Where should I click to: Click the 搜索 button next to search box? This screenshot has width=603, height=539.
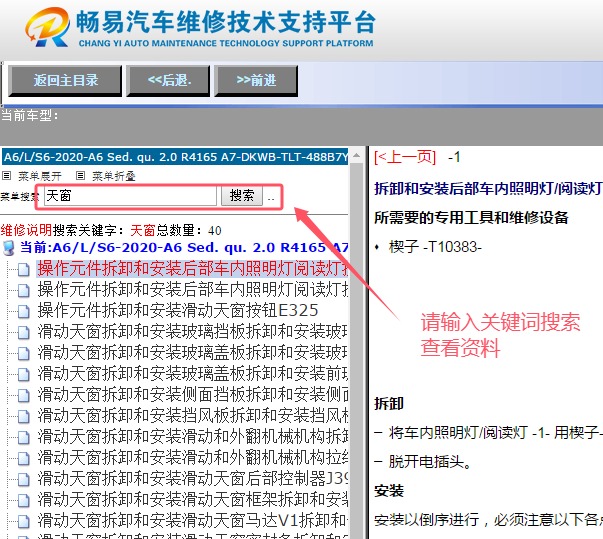pos(242,196)
